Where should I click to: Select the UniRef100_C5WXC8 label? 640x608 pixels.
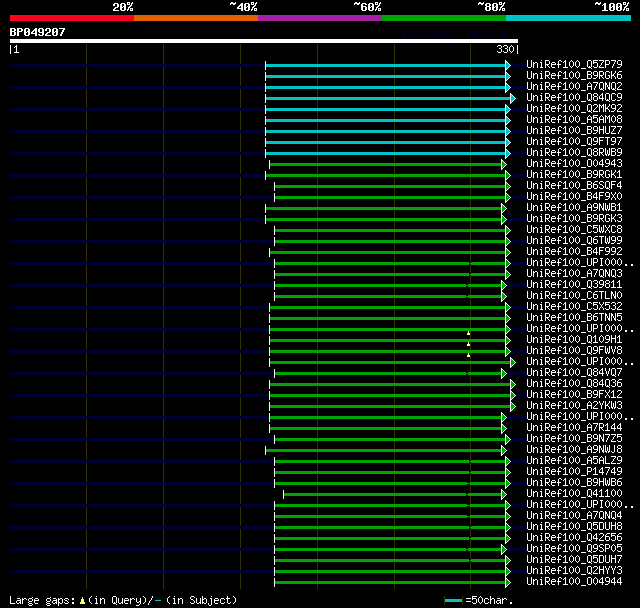[574, 230]
